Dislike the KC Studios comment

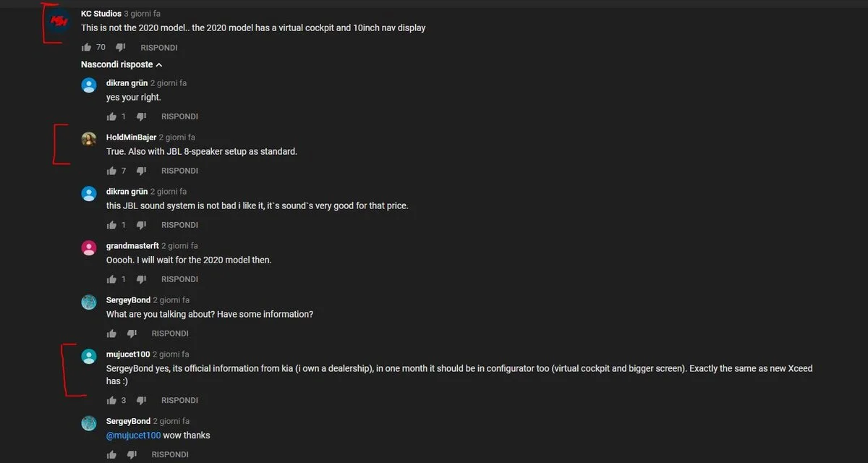[121, 47]
